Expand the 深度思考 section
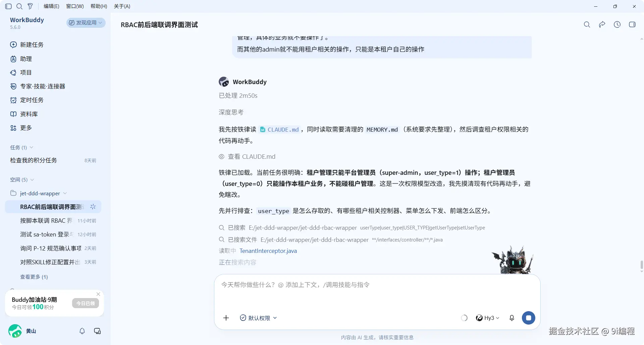644x345 pixels. 231,112
